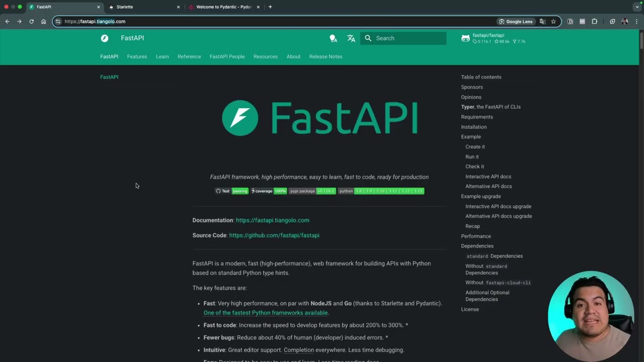Open the Release Notes navigation tab
The height and width of the screenshot is (362, 644).
pyautogui.click(x=326, y=56)
